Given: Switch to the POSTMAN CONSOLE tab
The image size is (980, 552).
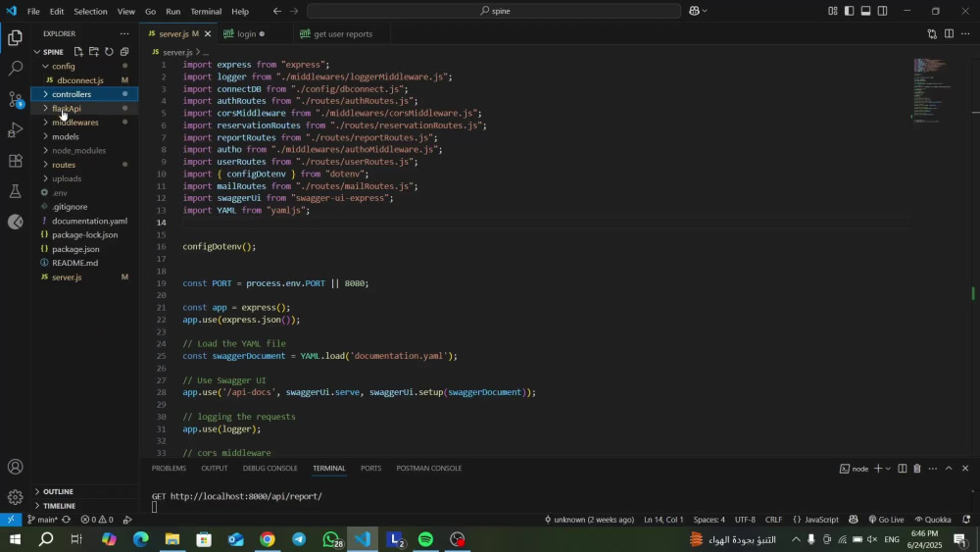Looking at the screenshot, I should pyautogui.click(x=429, y=469).
